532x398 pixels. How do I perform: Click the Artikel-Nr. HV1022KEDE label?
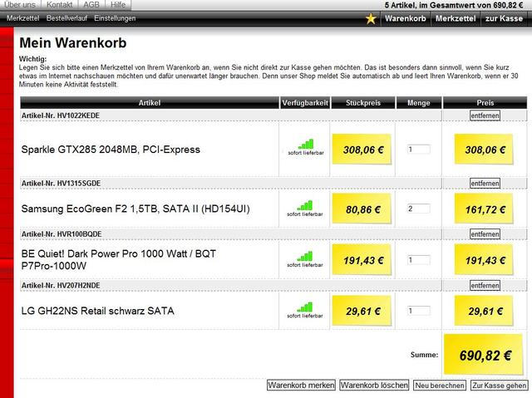(x=61, y=115)
